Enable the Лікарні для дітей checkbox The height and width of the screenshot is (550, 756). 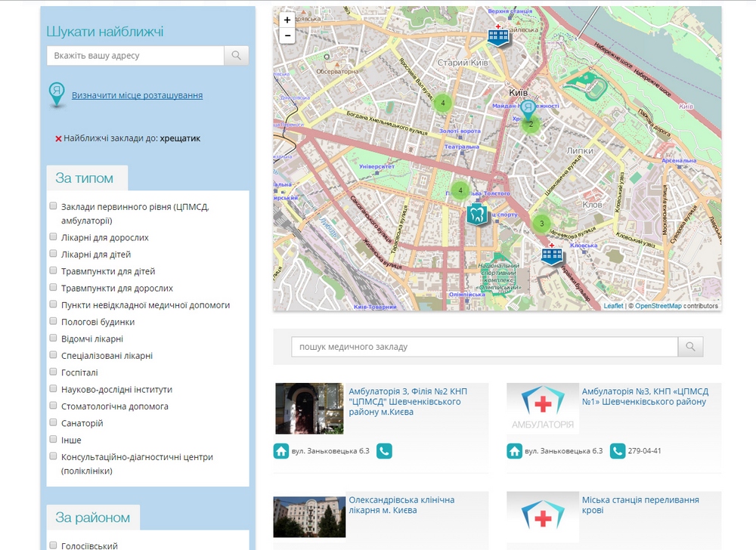[x=52, y=254]
